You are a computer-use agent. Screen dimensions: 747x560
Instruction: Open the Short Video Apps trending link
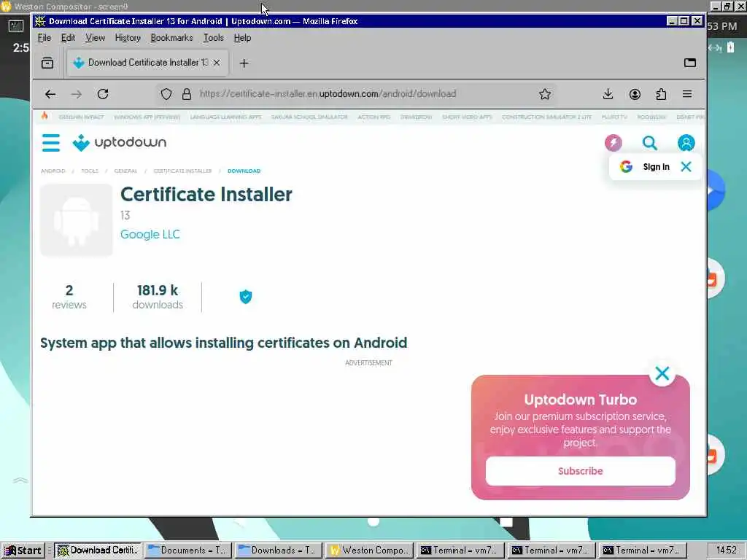point(467,117)
